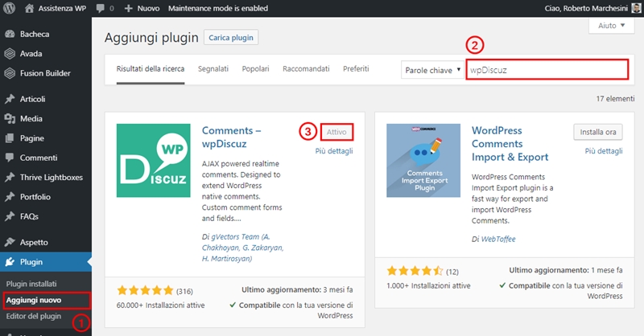Click the home icon beside Assistenza WP
Viewport: 644px width, 336px height.
pyautogui.click(x=29, y=8)
